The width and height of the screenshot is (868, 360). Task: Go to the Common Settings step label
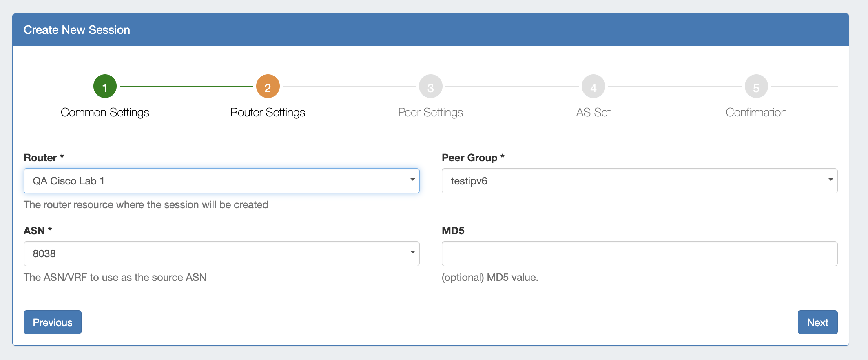(x=105, y=112)
